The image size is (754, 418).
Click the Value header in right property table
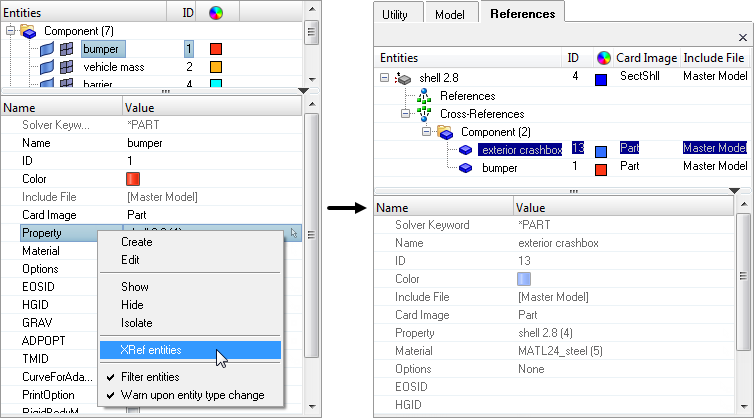click(623, 208)
